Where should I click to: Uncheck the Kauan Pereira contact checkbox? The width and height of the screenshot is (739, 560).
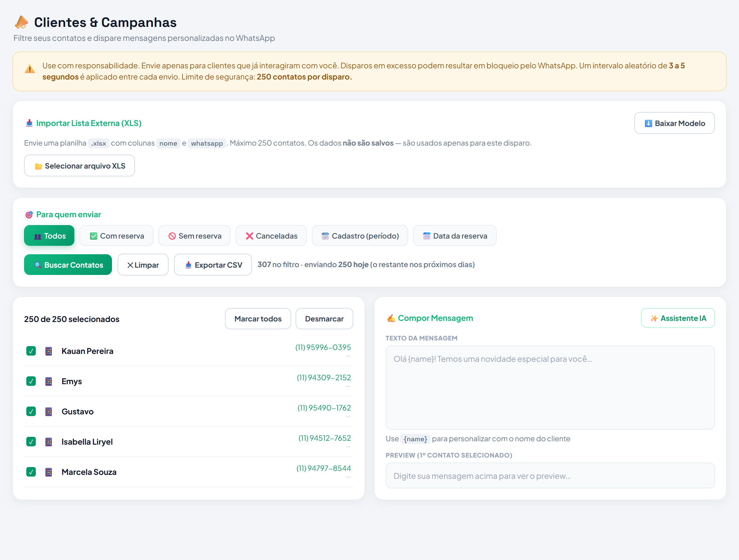coord(31,351)
